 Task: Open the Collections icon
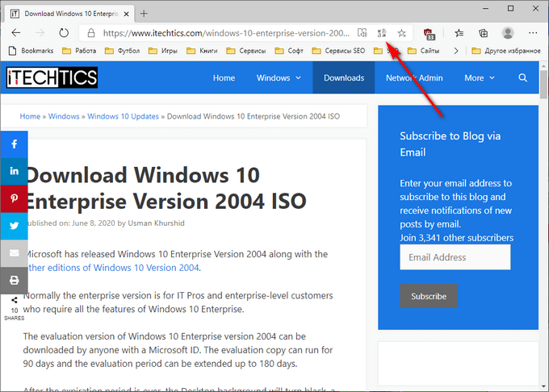(x=483, y=33)
